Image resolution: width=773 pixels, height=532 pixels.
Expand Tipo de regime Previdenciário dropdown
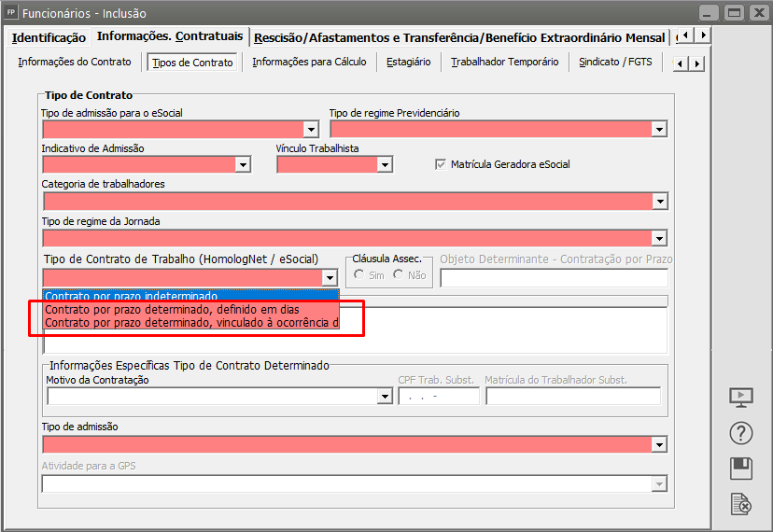coord(659,130)
